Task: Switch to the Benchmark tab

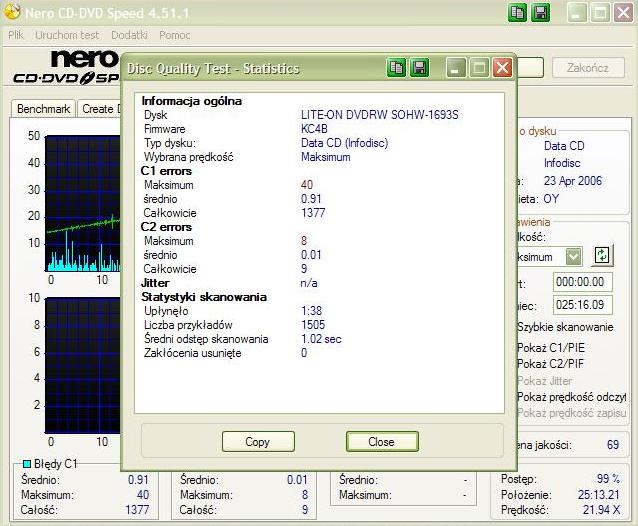Action: coord(44,109)
